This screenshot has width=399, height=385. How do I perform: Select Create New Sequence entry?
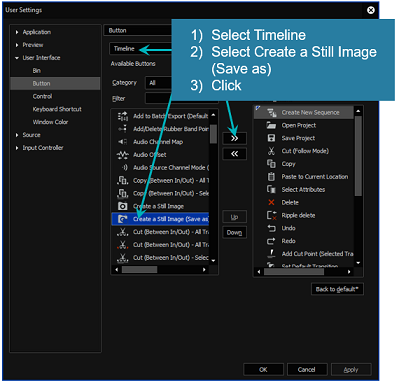(304, 113)
